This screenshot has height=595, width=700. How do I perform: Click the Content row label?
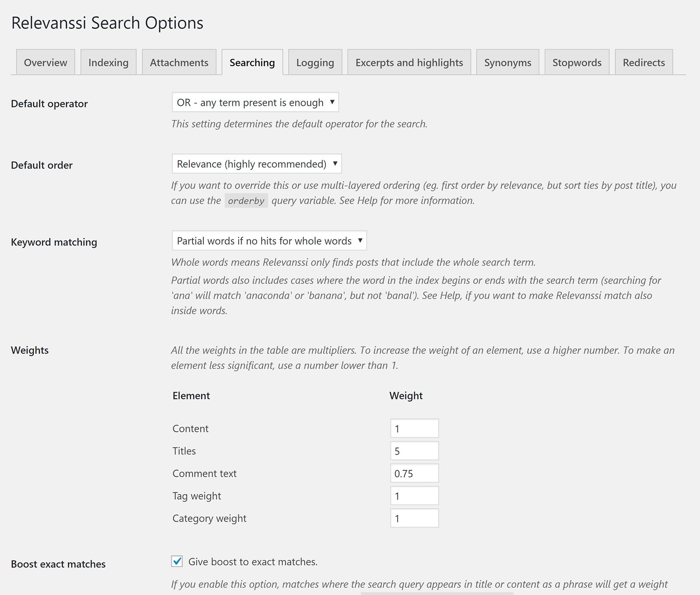190,428
